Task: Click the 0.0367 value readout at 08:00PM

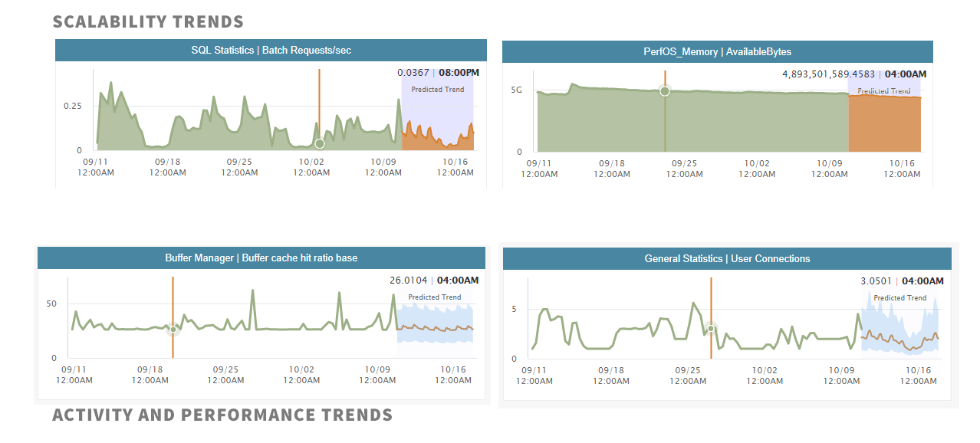Action: click(413, 73)
